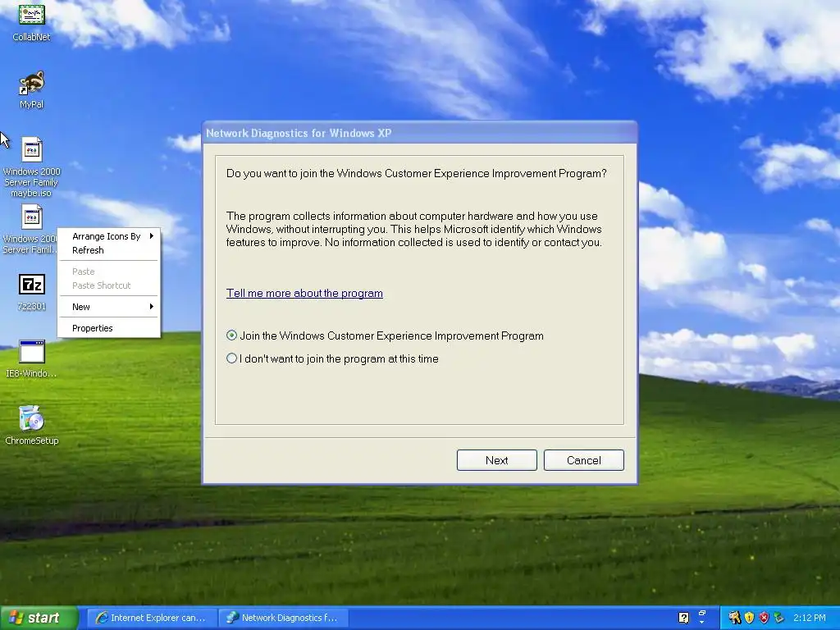
Task: Click the greyed Paste context menu entry
Action: point(109,272)
